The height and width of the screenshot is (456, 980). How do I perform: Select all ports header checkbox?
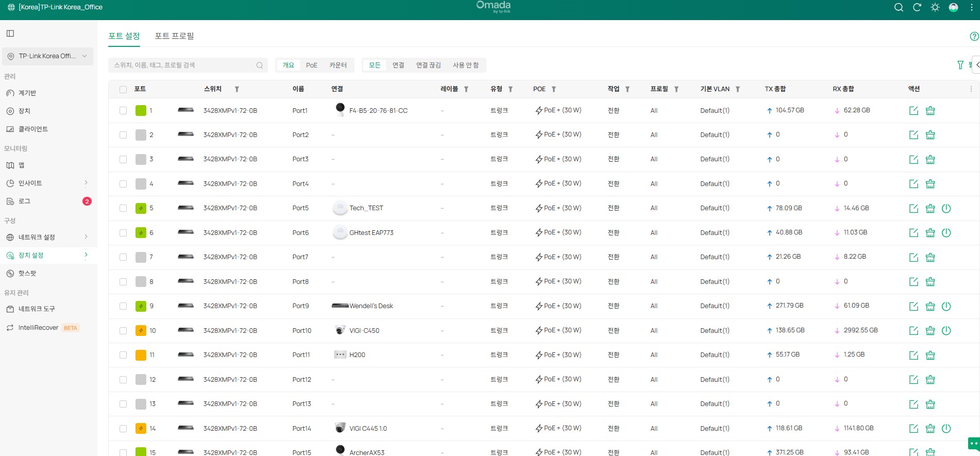123,90
